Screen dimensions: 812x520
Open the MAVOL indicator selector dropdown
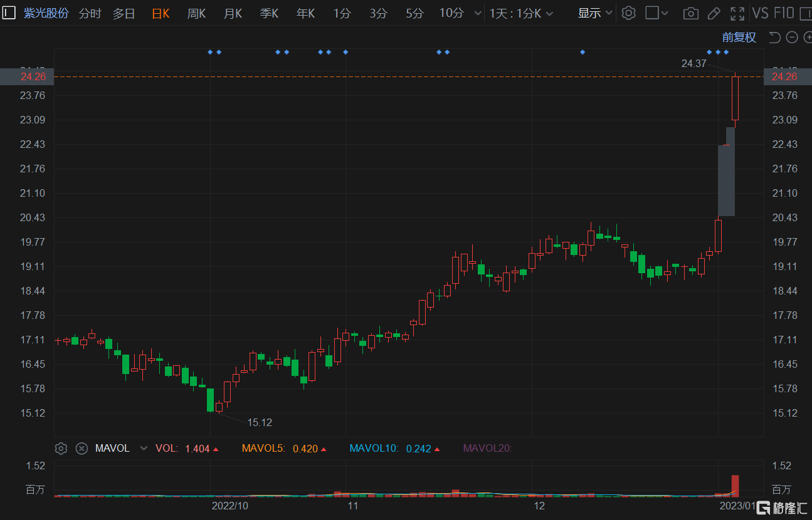pos(144,449)
